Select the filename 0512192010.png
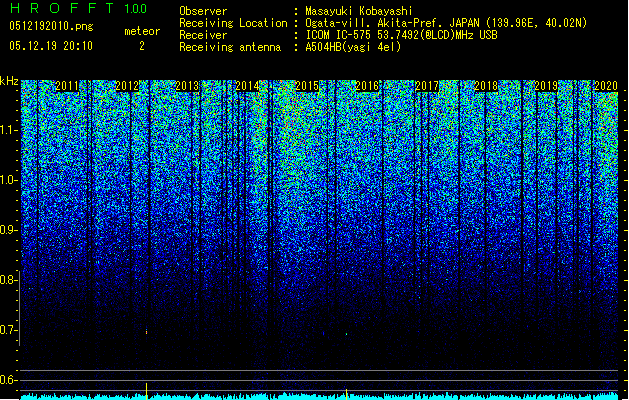The height and width of the screenshot is (400, 629). coord(51,26)
